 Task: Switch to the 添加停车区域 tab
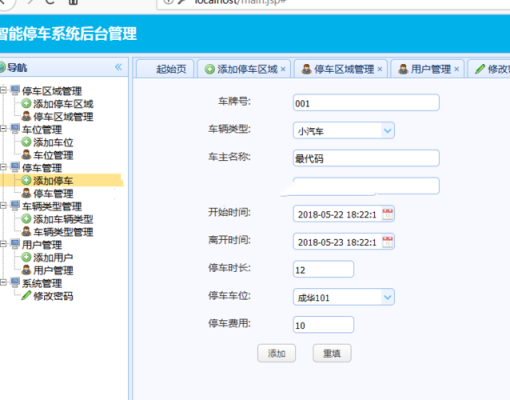click(x=244, y=69)
